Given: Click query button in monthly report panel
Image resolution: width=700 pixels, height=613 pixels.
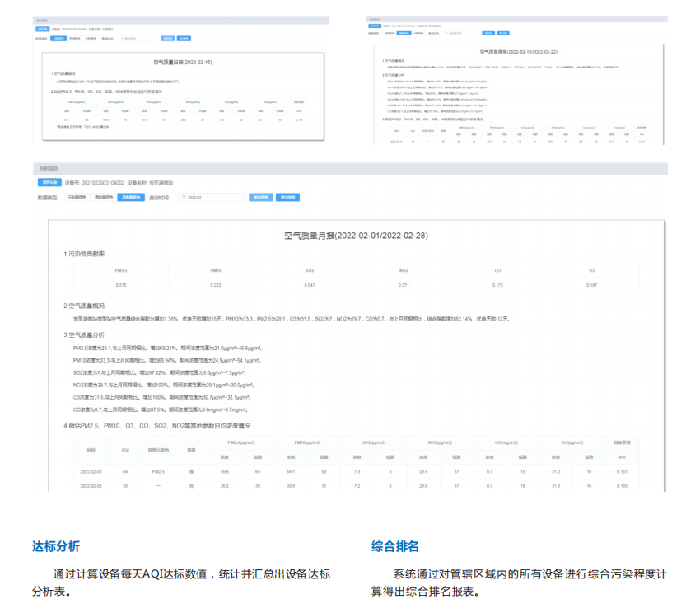Looking at the screenshot, I should [x=261, y=197].
